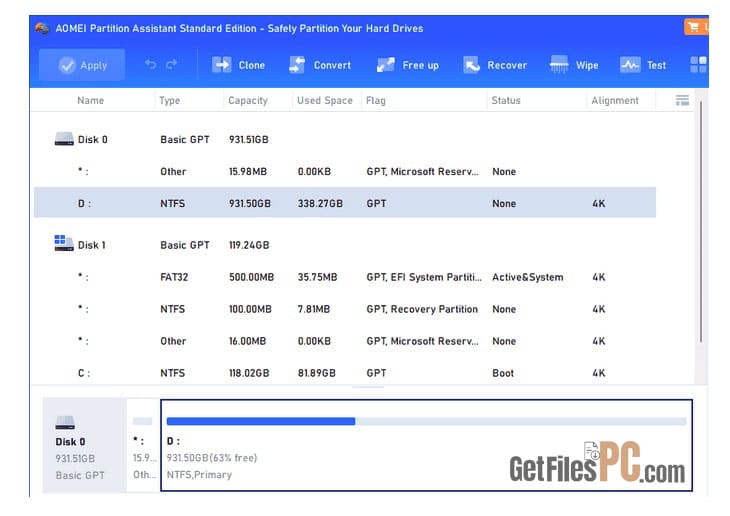Open the Test tool

tap(643, 65)
